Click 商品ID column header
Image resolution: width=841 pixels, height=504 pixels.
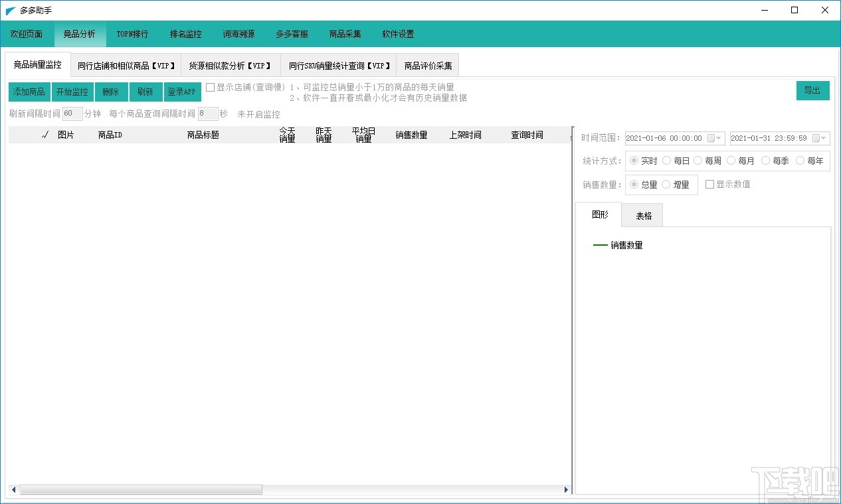click(110, 135)
